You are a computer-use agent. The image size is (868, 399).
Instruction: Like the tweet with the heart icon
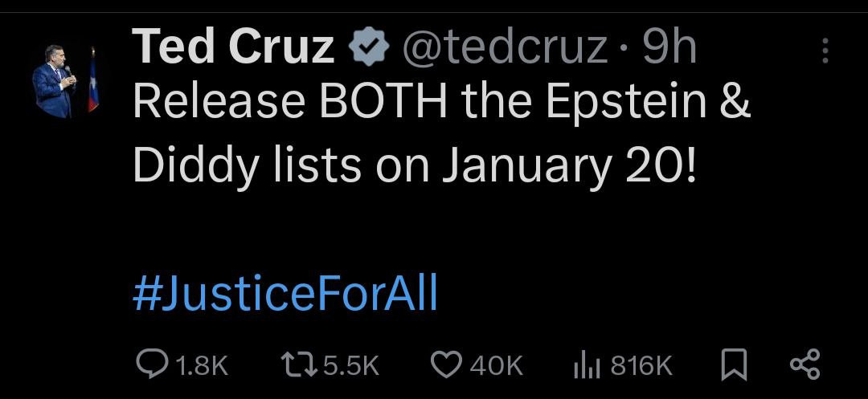click(x=446, y=366)
